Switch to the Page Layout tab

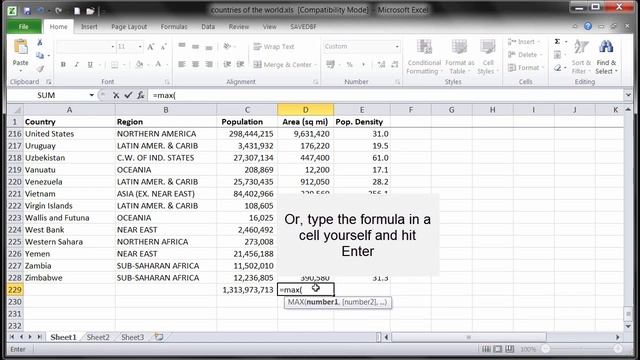129,27
